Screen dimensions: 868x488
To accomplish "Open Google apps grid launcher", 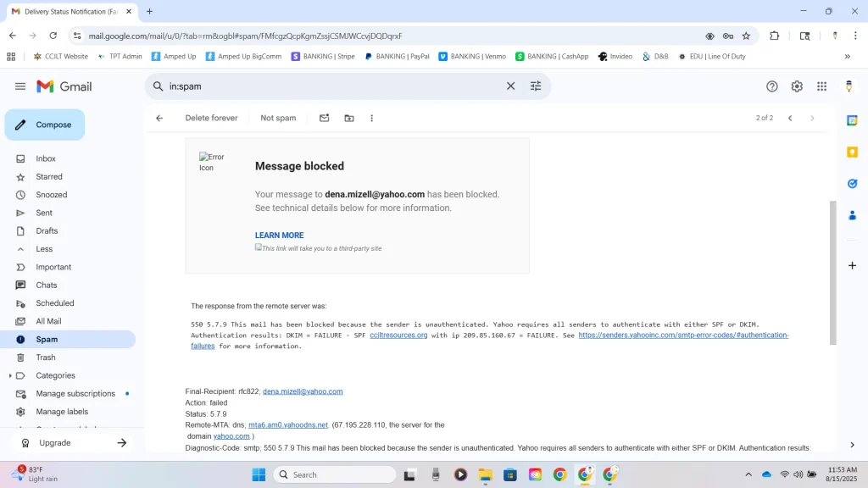I will coord(821,86).
